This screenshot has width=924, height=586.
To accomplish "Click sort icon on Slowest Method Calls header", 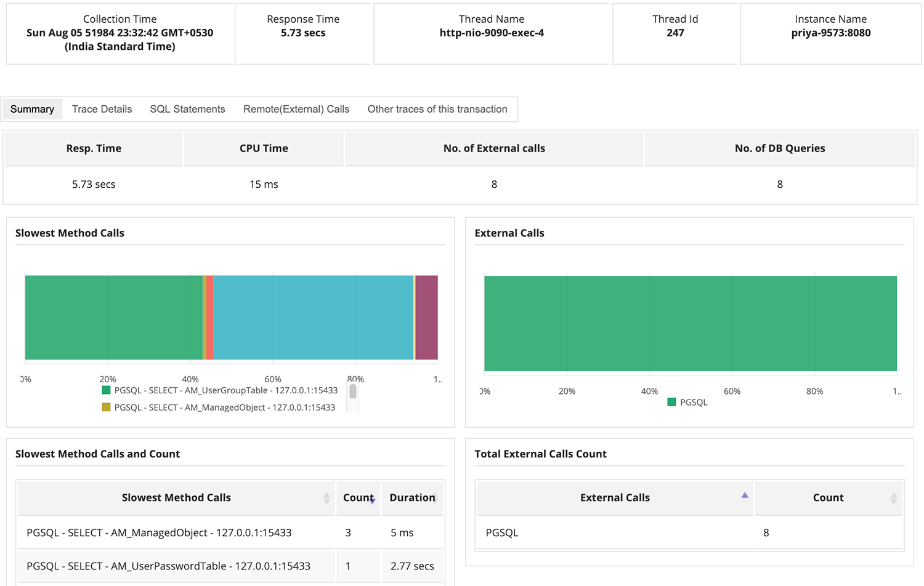I will [327, 498].
